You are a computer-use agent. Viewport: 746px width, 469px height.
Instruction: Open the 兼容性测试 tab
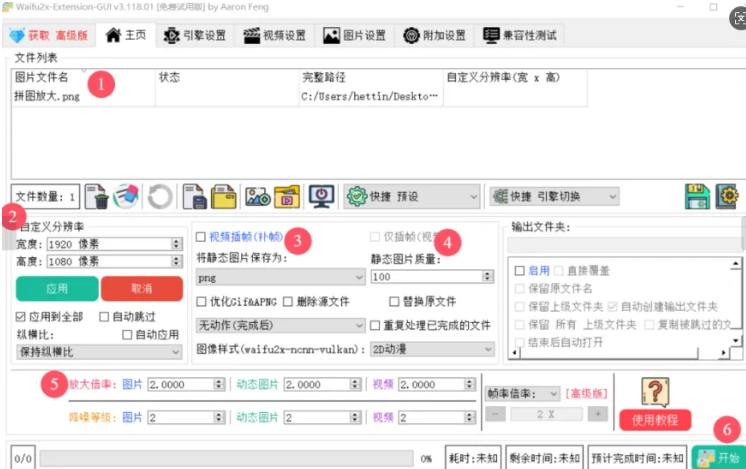pos(520,36)
